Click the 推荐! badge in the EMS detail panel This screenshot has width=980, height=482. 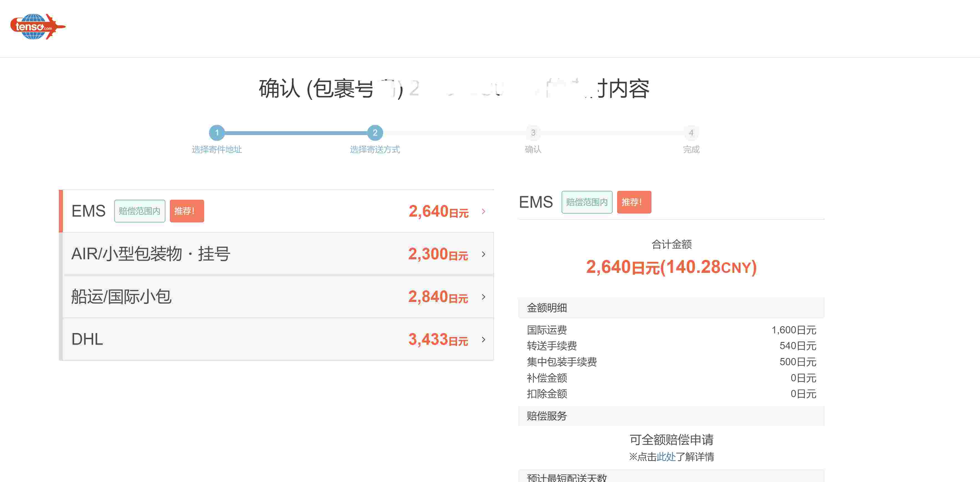pyautogui.click(x=634, y=202)
